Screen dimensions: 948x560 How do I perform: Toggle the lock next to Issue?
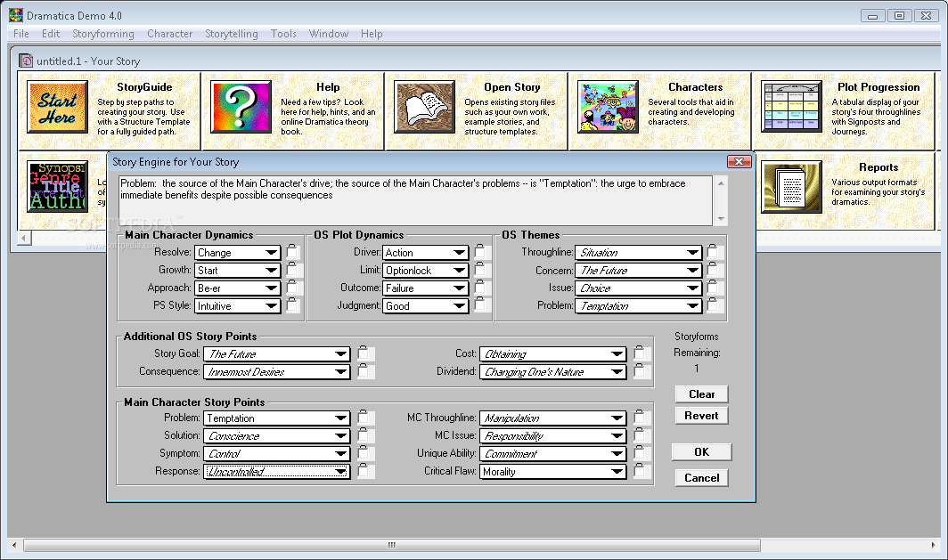pos(712,287)
